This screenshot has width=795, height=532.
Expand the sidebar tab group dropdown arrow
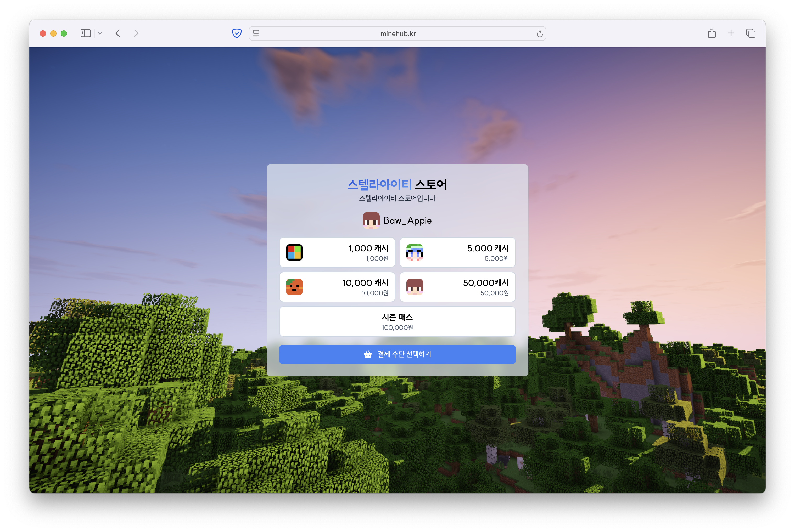point(100,33)
